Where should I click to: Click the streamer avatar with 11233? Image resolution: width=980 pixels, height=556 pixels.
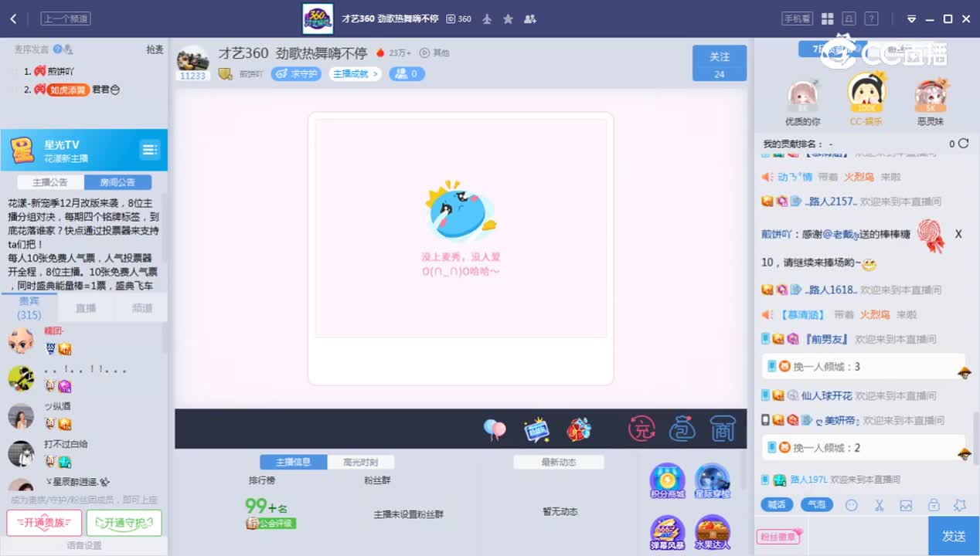point(192,63)
